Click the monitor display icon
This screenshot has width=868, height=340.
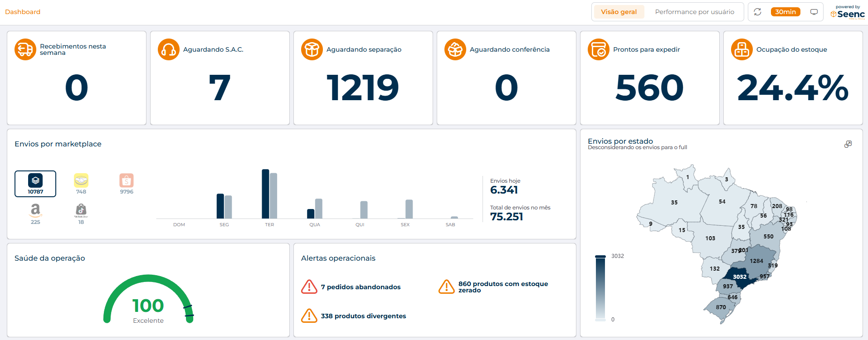point(814,12)
